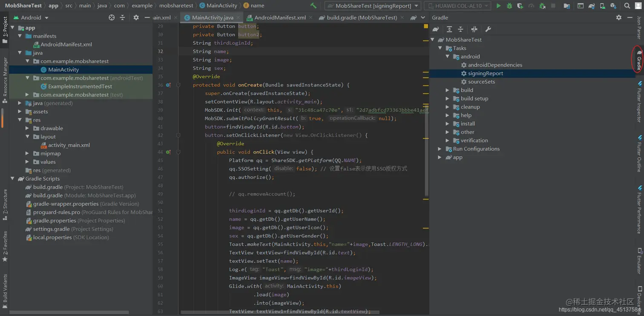Click Select Opened File target icon

tap(112, 17)
